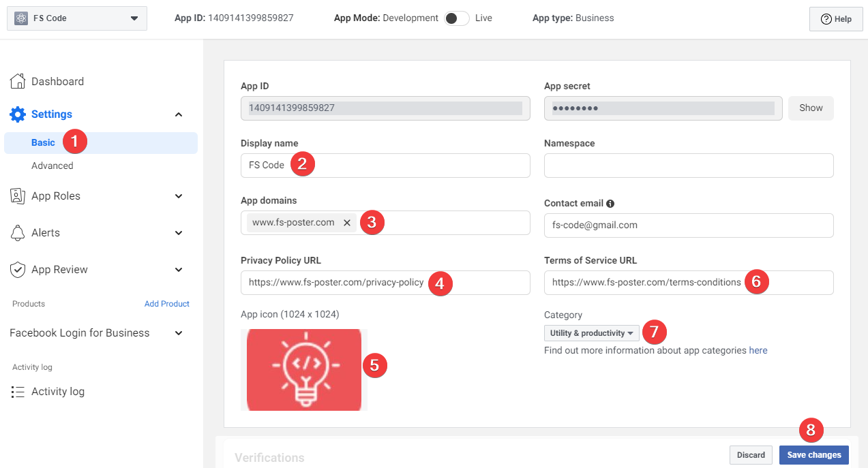868x468 pixels.
Task: Click the Save changes button
Action: 814,455
